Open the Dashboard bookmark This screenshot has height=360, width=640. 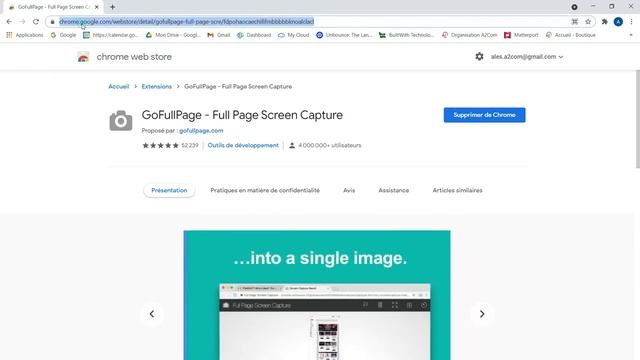(254, 35)
